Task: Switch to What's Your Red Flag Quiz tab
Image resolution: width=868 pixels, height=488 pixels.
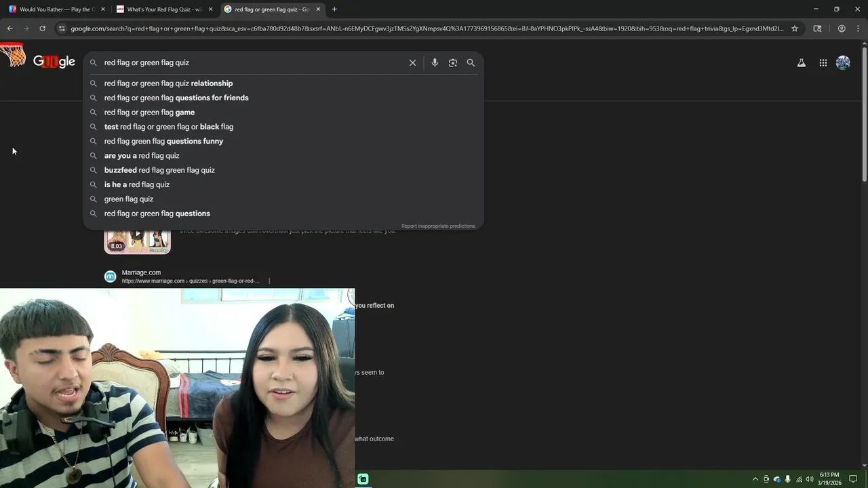Action: tap(165, 9)
